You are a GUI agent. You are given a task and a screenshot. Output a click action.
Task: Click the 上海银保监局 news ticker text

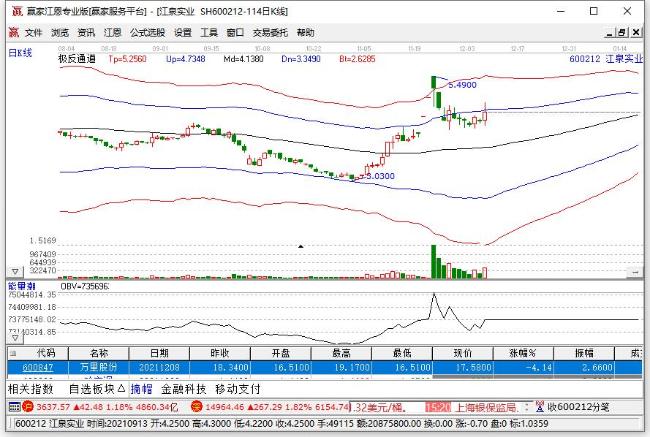pos(486,407)
